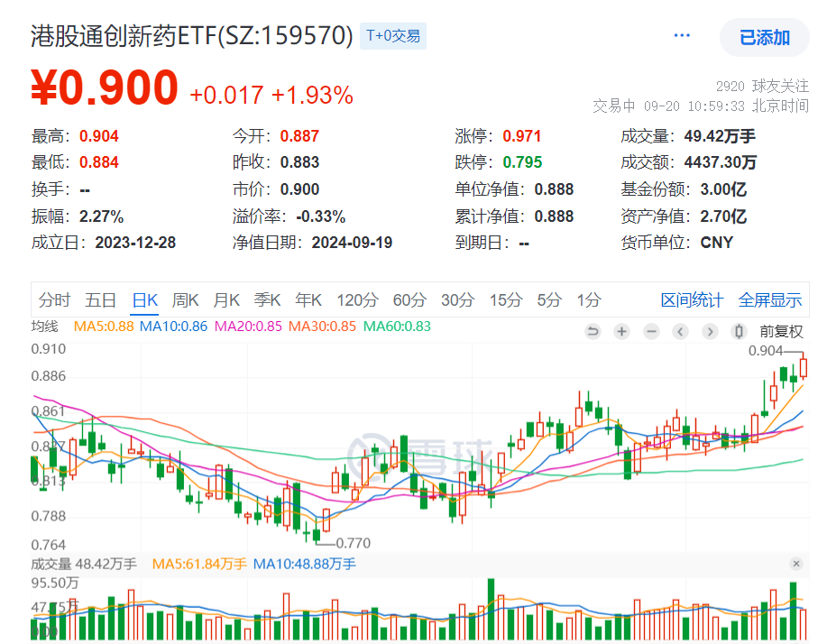Click the 成交量 48.42万手 label

[x=84, y=565]
